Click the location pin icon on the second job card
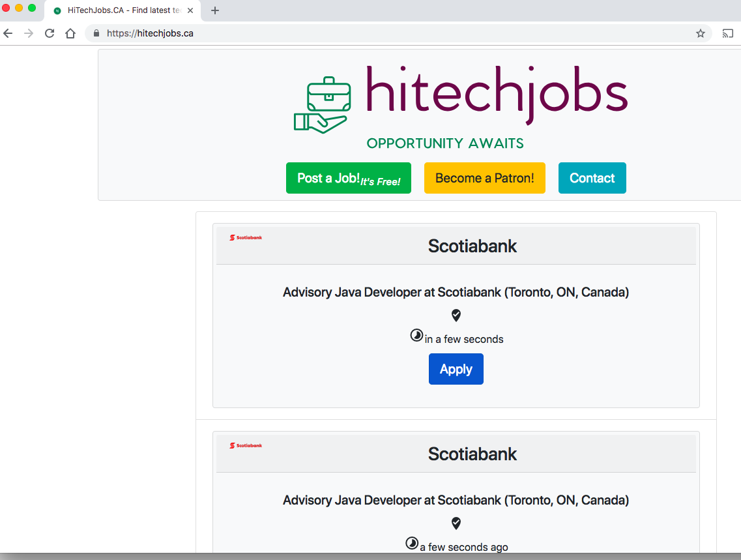The height and width of the screenshot is (560, 741). point(456,523)
